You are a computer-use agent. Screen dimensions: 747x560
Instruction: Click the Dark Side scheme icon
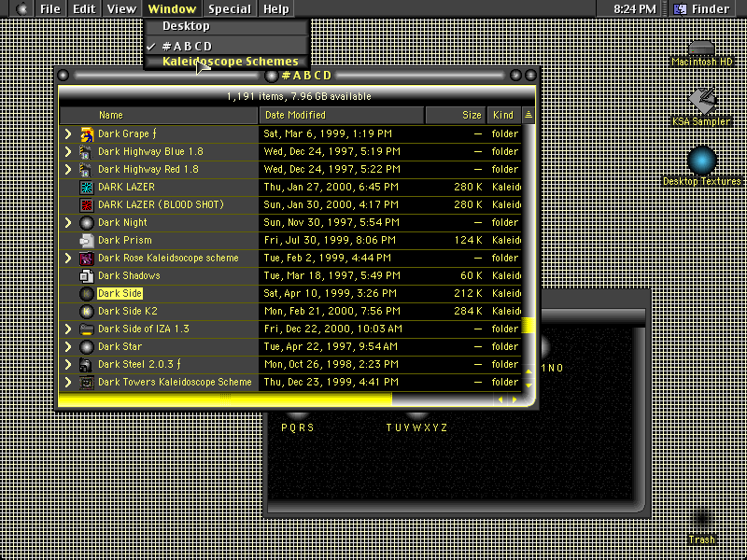point(86,294)
